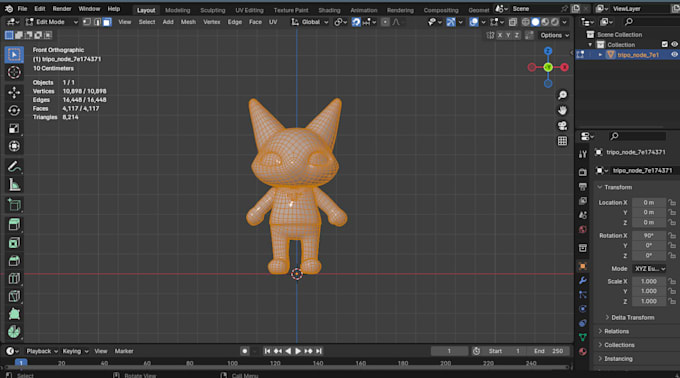The width and height of the screenshot is (680, 378).
Task: Switch to the UV Editing workspace tab
Action: 249,10
